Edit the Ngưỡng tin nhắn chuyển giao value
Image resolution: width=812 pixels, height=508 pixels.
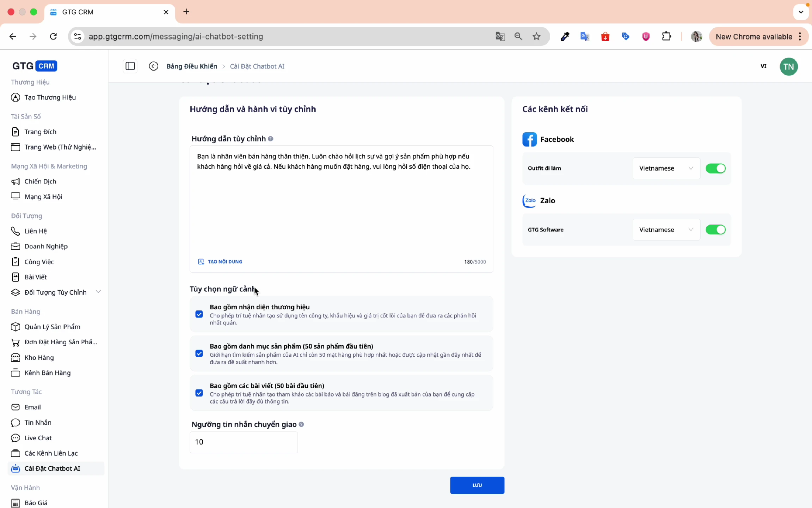pyautogui.click(x=244, y=442)
